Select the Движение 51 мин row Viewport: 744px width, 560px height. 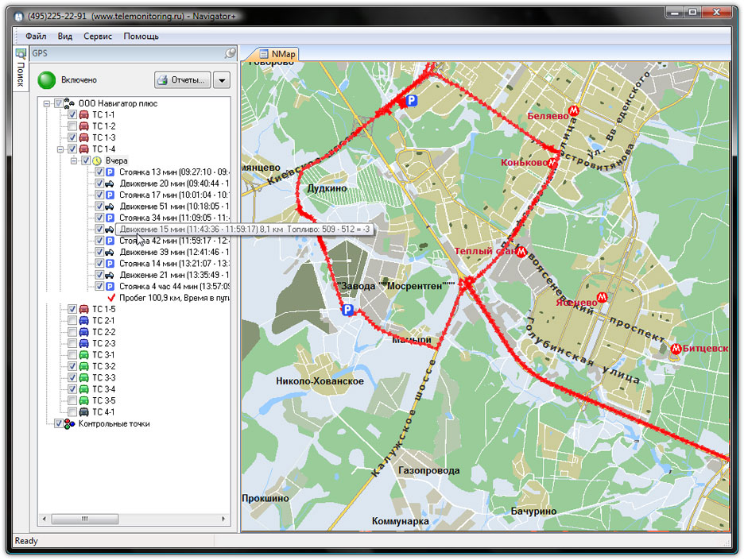(173, 207)
